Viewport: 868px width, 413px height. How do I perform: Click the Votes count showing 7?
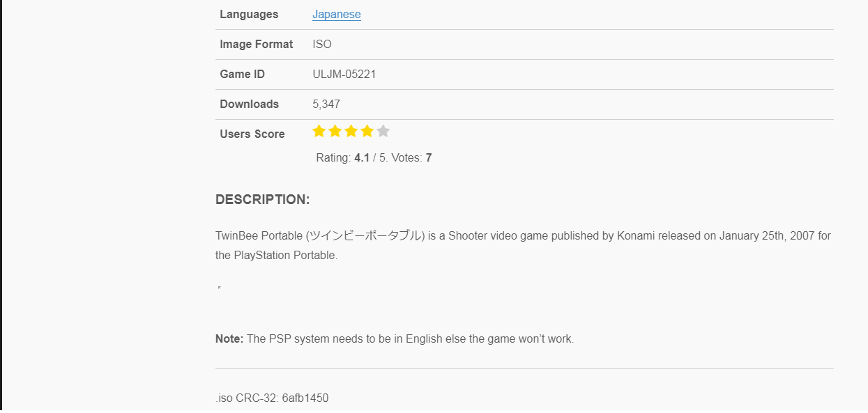(427, 157)
